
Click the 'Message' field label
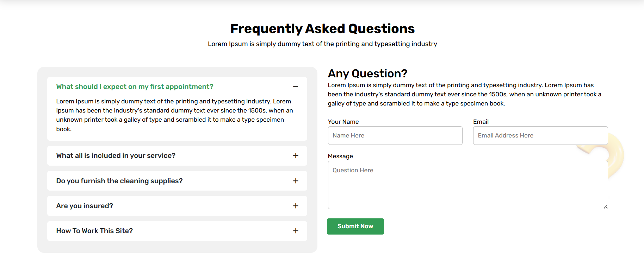click(340, 156)
